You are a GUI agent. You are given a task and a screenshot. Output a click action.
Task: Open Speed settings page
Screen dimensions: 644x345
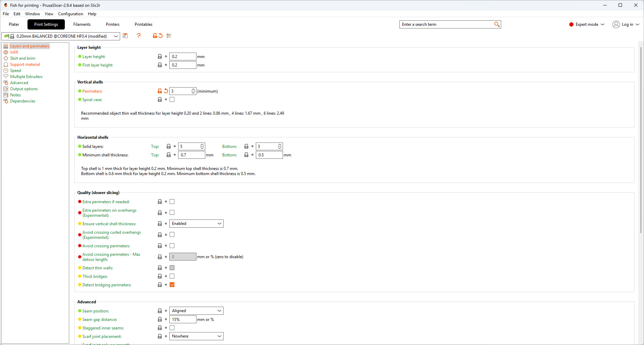point(15,71)
